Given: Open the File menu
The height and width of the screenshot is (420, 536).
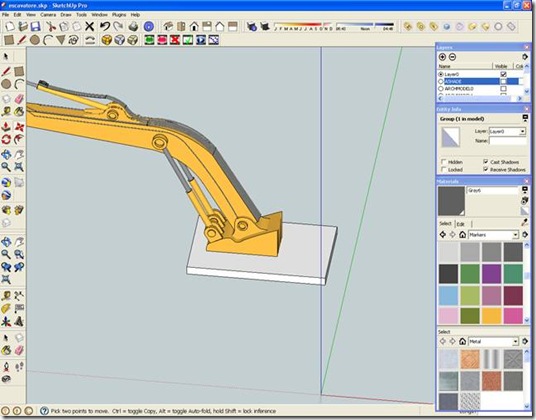Looking at the screenshot, I should click(5, 15).
